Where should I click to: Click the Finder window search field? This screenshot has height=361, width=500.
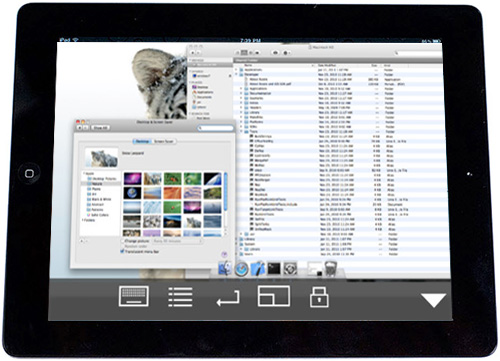[419, 53]
